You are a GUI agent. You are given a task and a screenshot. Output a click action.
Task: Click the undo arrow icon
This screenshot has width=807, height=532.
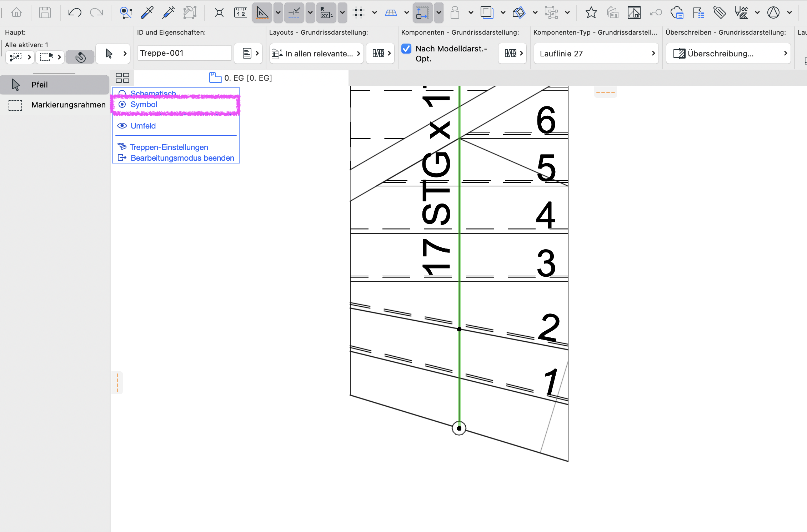click(x=75, y=13)
